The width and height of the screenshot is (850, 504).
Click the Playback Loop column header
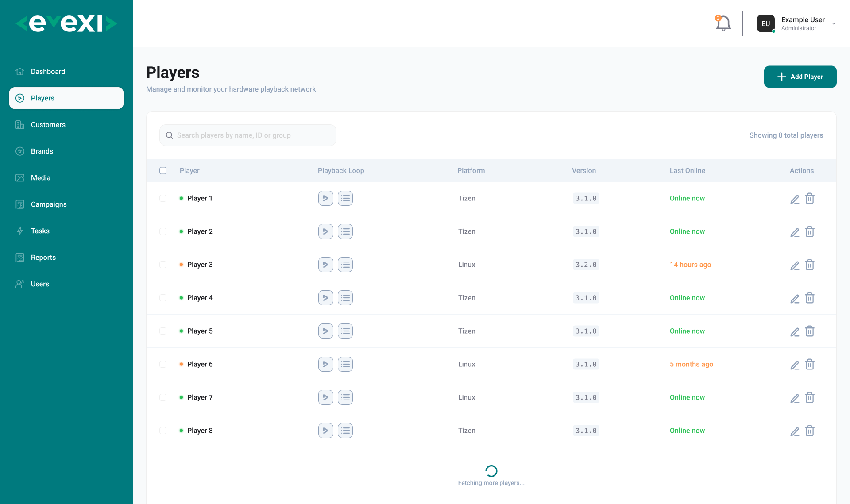click(x=341, y=171)
